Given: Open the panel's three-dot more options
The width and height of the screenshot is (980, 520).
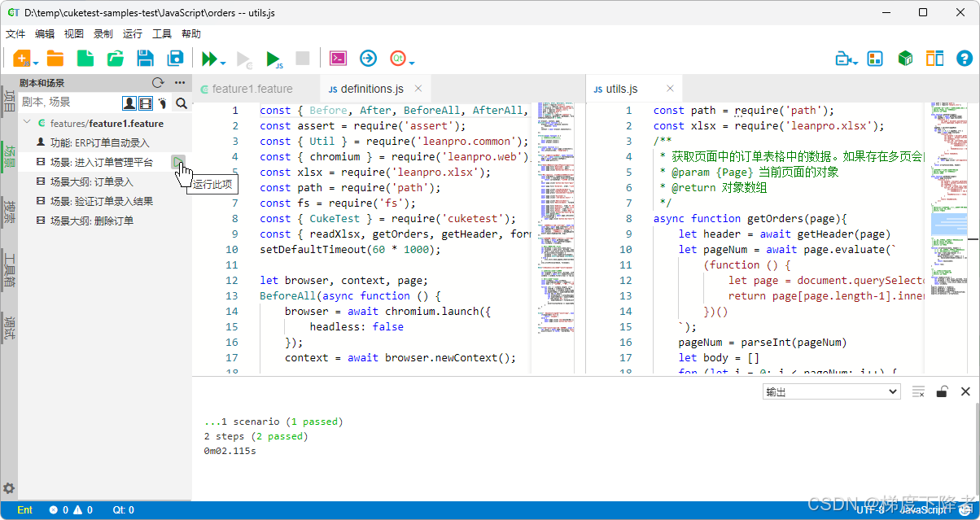Looking at the screenshot, I should click(180, 82).
